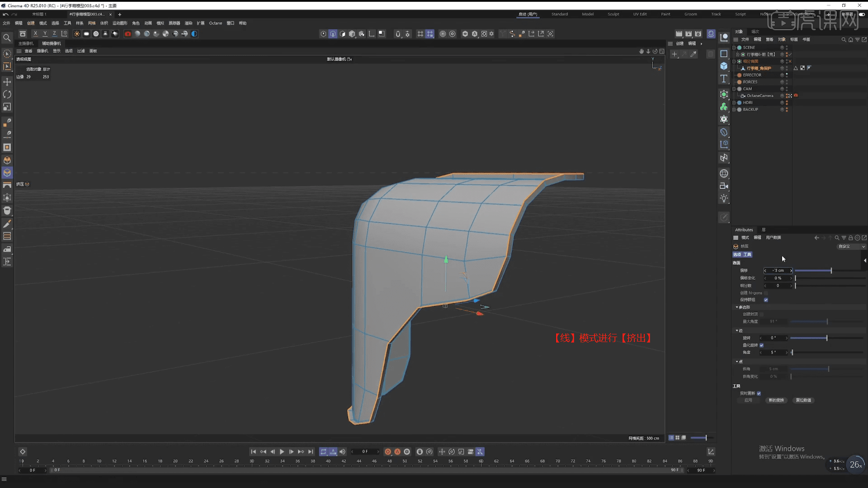Click the 新的变换 button
Viewport: 868px width, 488px height.
777,400
